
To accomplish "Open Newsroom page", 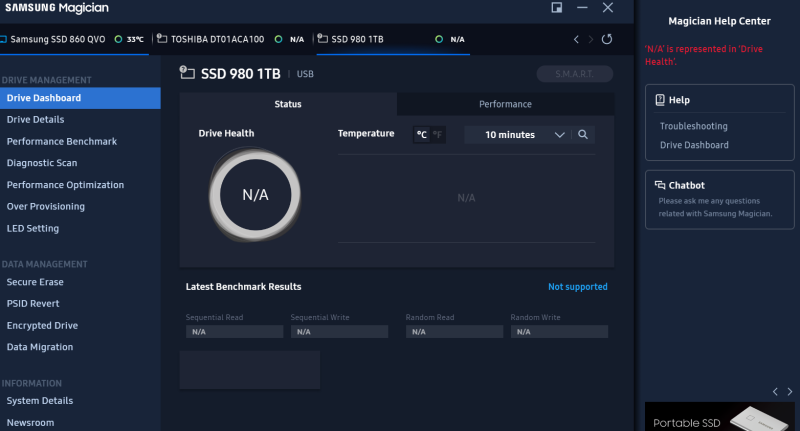I will click(30, 423).
